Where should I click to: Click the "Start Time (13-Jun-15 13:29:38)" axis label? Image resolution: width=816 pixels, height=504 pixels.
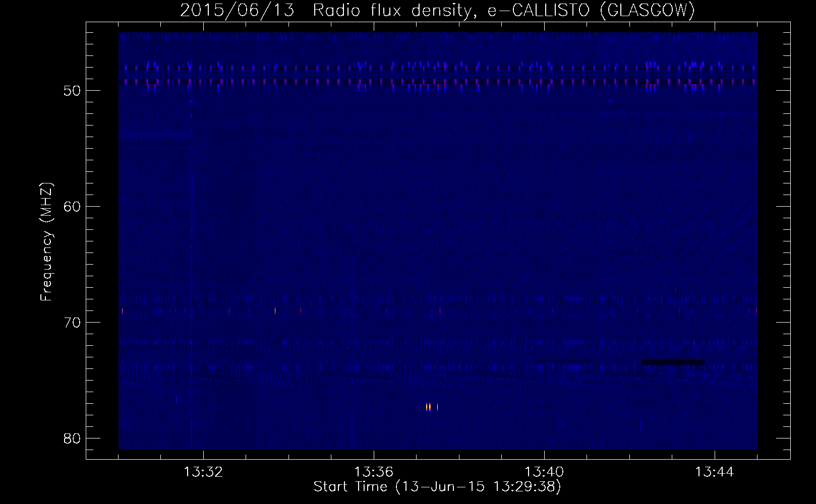pyautogui.click(x=437, y=487)
